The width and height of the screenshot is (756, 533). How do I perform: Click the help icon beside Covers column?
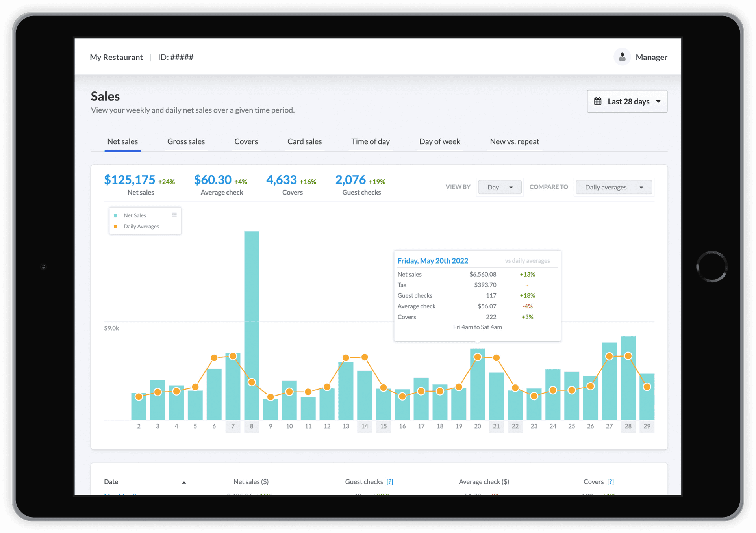tap(611, 481)
